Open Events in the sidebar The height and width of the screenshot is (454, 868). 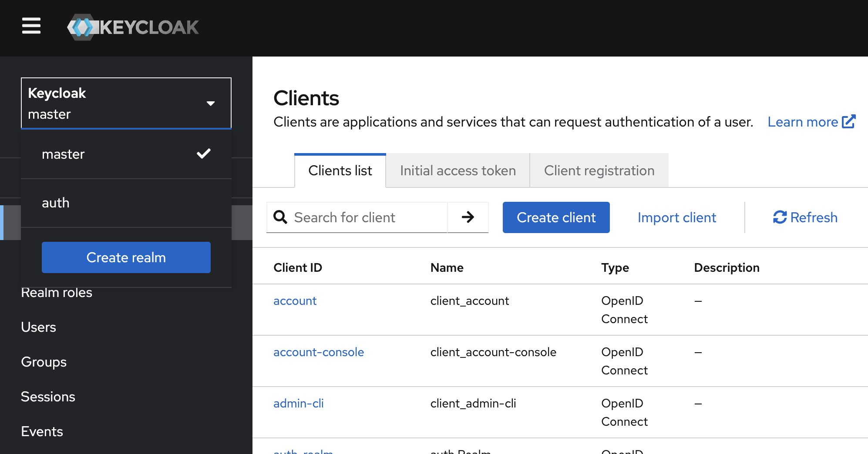click(x=42, y=431)
